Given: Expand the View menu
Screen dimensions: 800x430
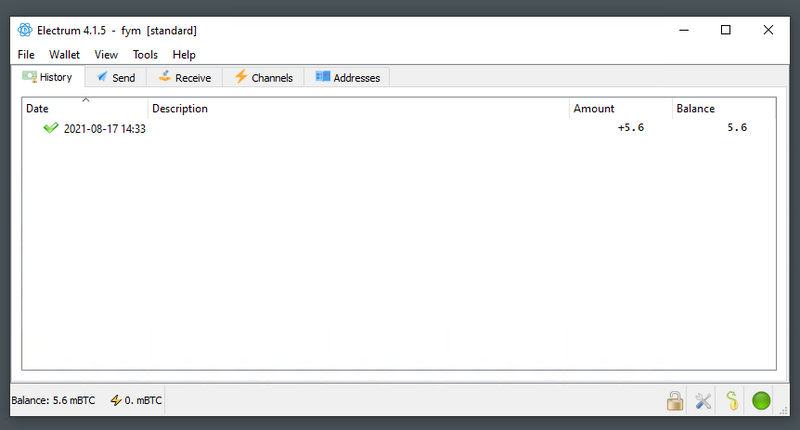Looking at the screenshot, I should click(x=106, y=55).
